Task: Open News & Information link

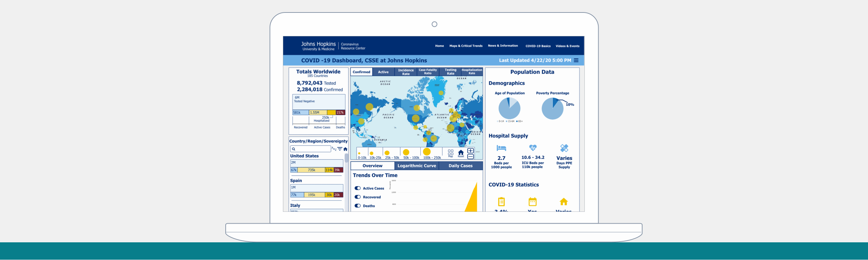Action: [503, 46]
